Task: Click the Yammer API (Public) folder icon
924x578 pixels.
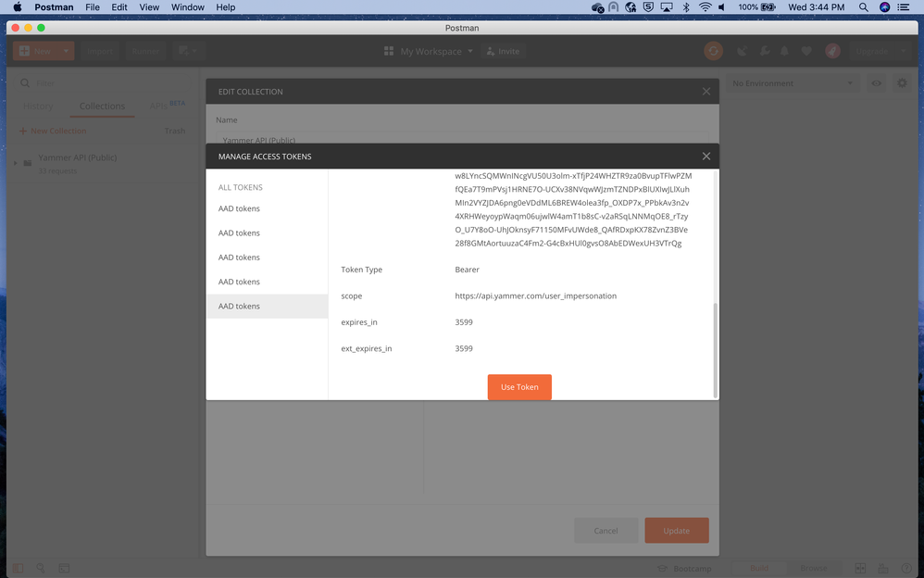Action: click(28, 163)
